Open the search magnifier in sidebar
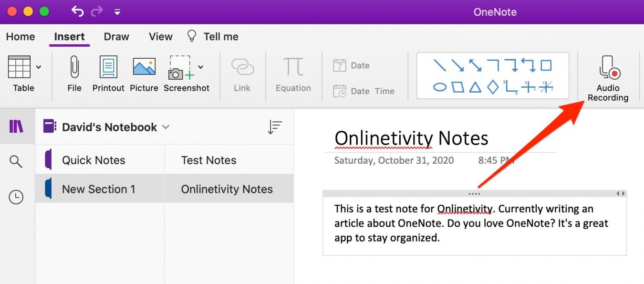Image resolution: width=644 pixels, height=284 pixels. point(16,161)
